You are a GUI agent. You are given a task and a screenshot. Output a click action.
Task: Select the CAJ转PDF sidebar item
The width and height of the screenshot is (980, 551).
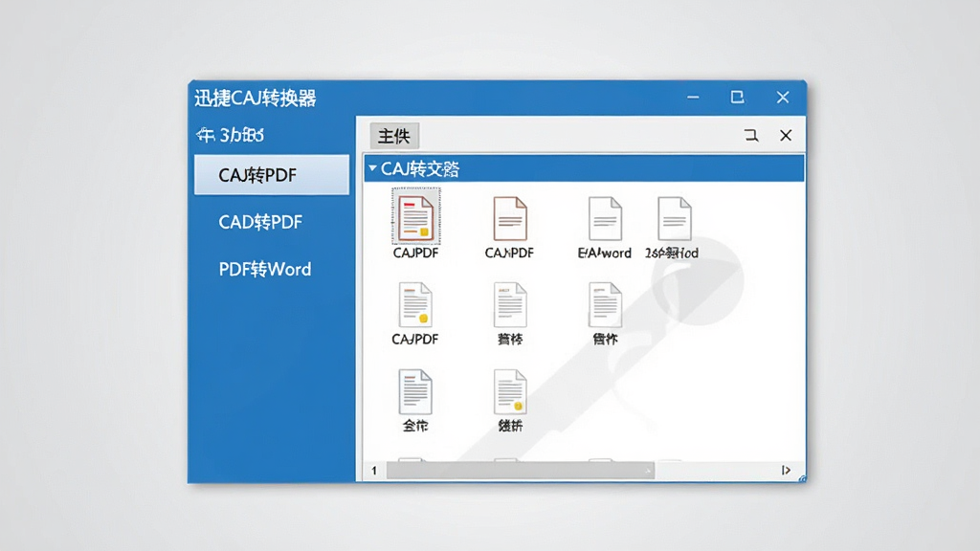(x=271, y=175)
